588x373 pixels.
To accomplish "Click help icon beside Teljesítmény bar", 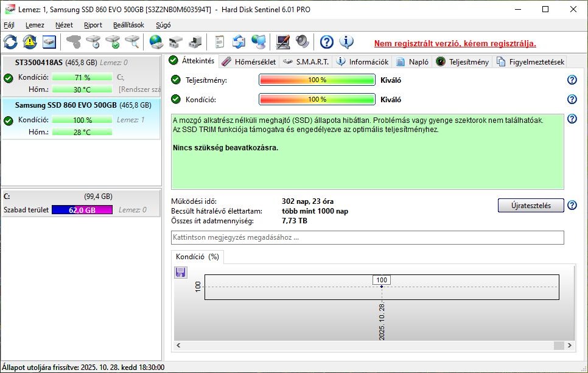I will pyautogui.click(x=572, y=80).
